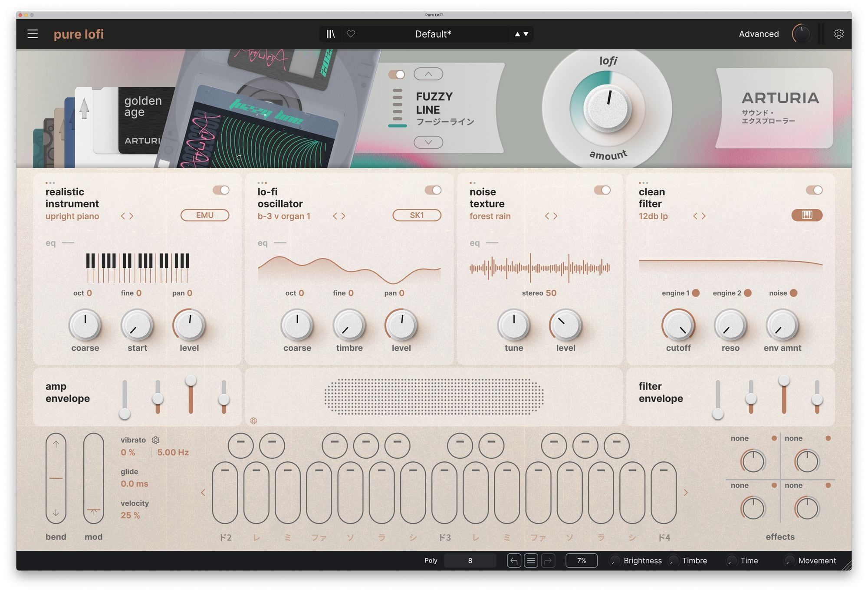Toggle the noise texture switch

coord(602,190)
